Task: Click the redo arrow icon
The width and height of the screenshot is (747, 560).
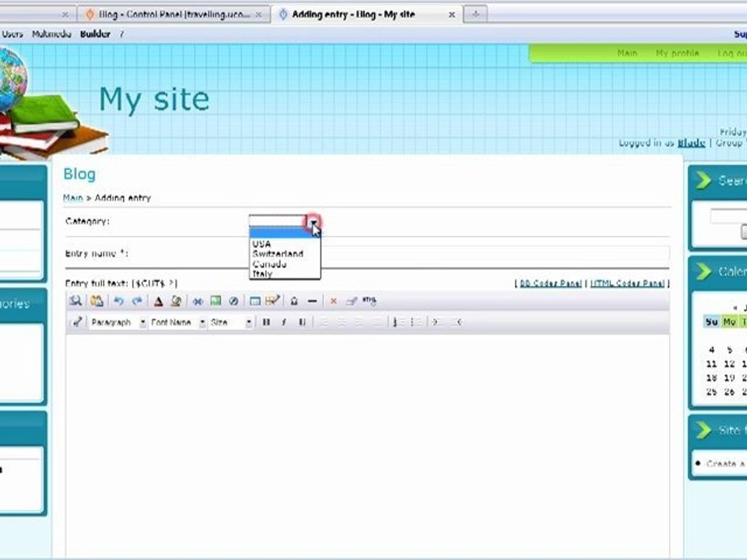Action: click(137, 301)
